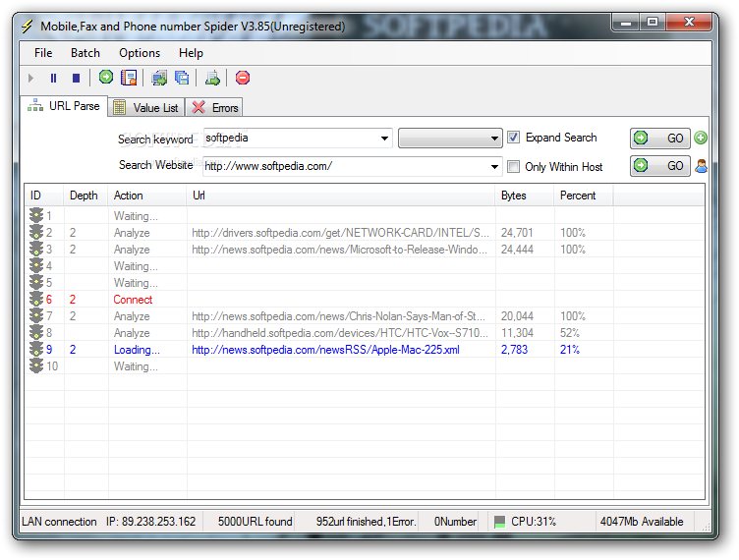
Task: Click the Play start toolbar icon
Action: (x=30, y=79)
